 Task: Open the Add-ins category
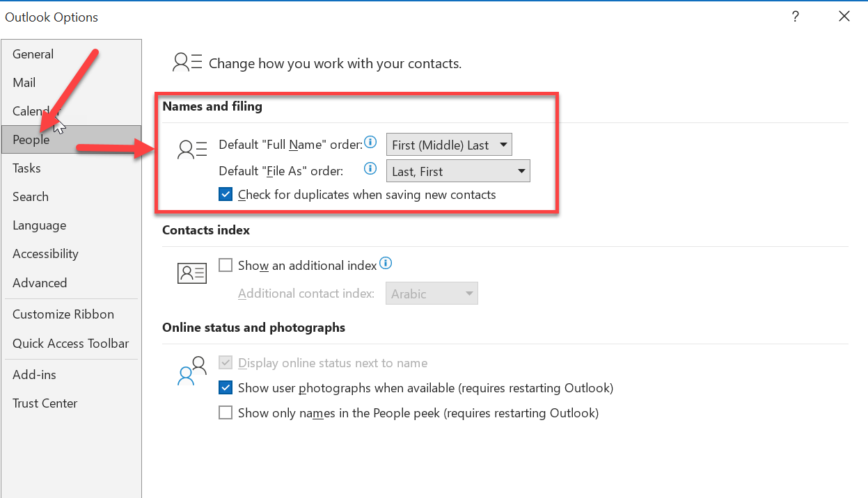pyautogui.click(x=71, y=375)
